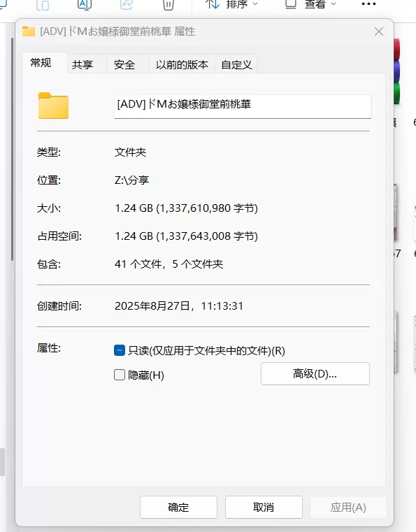The height and width of the screenshot is (532, 416).
Task: Click the large folder icon in properties
Action: tap(53, 106)
